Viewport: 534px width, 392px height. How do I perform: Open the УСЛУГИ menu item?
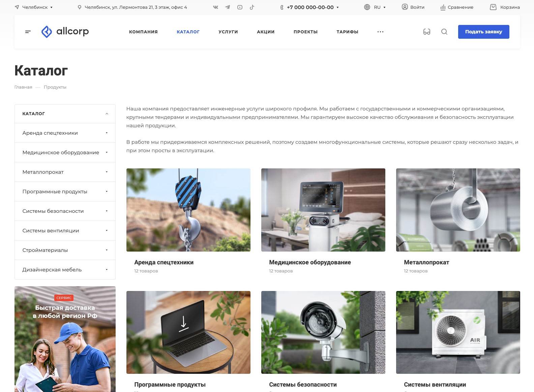pos(228,32)
